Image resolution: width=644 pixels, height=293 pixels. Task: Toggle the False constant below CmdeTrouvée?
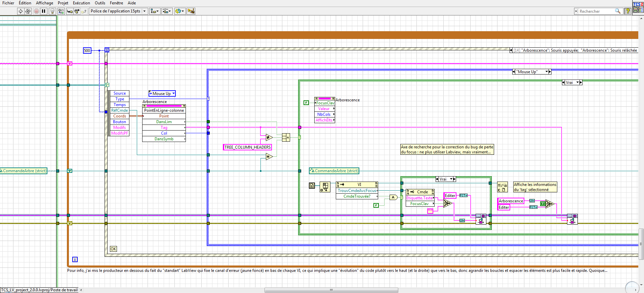pyautogui.click(x=376, y=205)
